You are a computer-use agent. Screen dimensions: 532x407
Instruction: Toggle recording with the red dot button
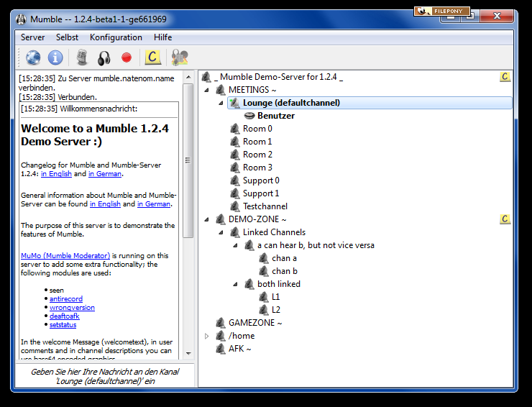[127, 58]
